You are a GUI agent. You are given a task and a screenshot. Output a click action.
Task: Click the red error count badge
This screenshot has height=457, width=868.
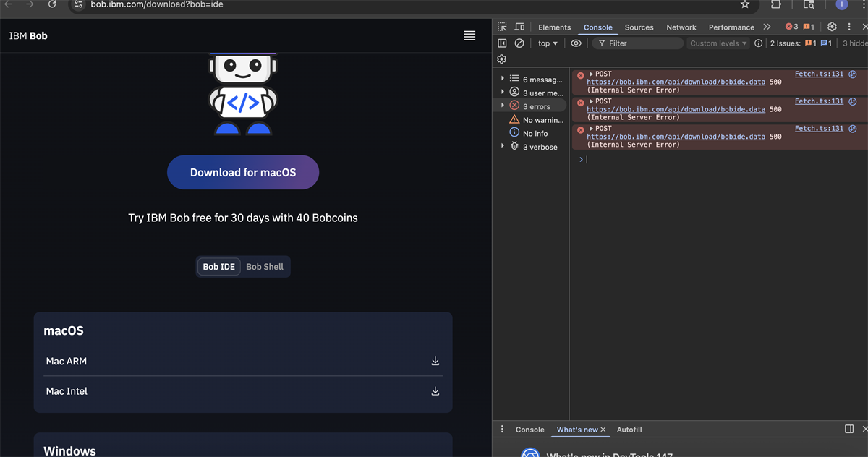coord(792,27)
